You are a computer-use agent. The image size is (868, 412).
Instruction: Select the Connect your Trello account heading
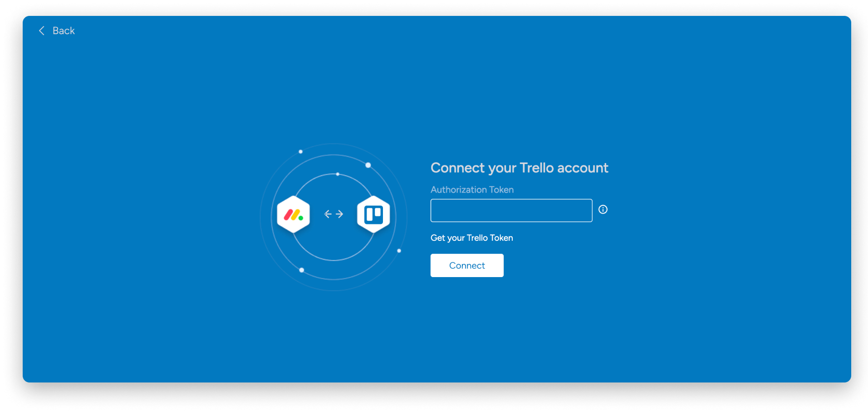(519, 168)
